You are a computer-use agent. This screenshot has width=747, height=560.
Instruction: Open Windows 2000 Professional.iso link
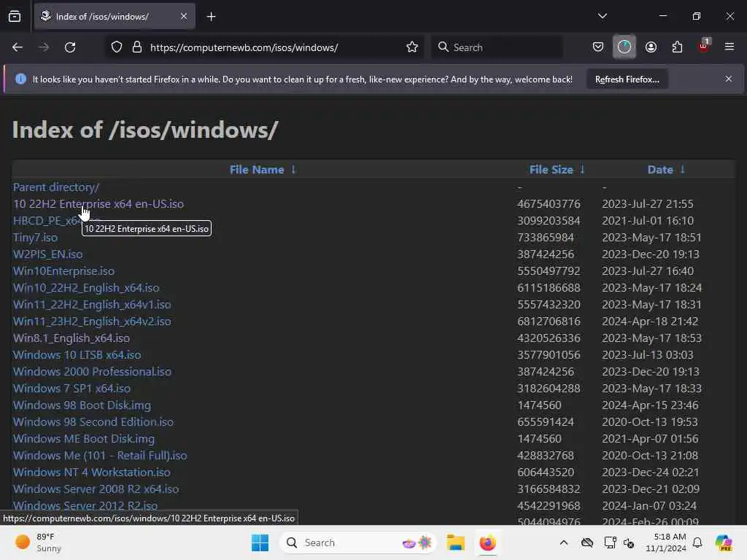point(92,371)
